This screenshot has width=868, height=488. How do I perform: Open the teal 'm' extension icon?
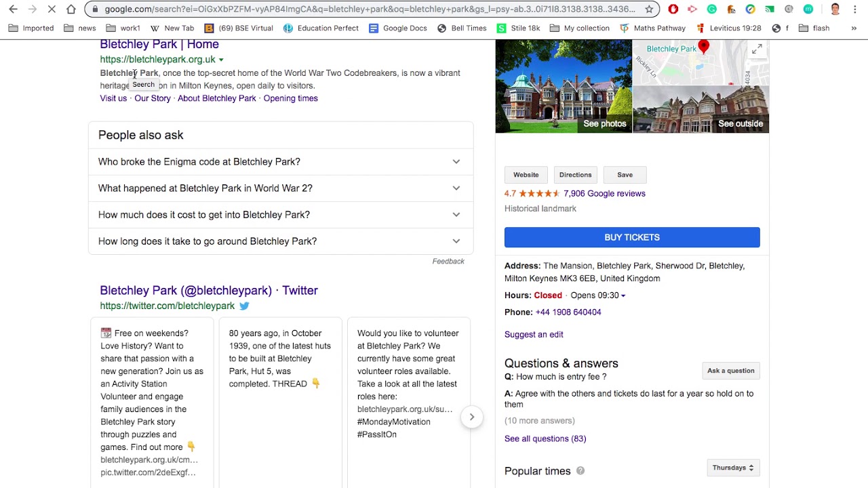pos(808,9)
